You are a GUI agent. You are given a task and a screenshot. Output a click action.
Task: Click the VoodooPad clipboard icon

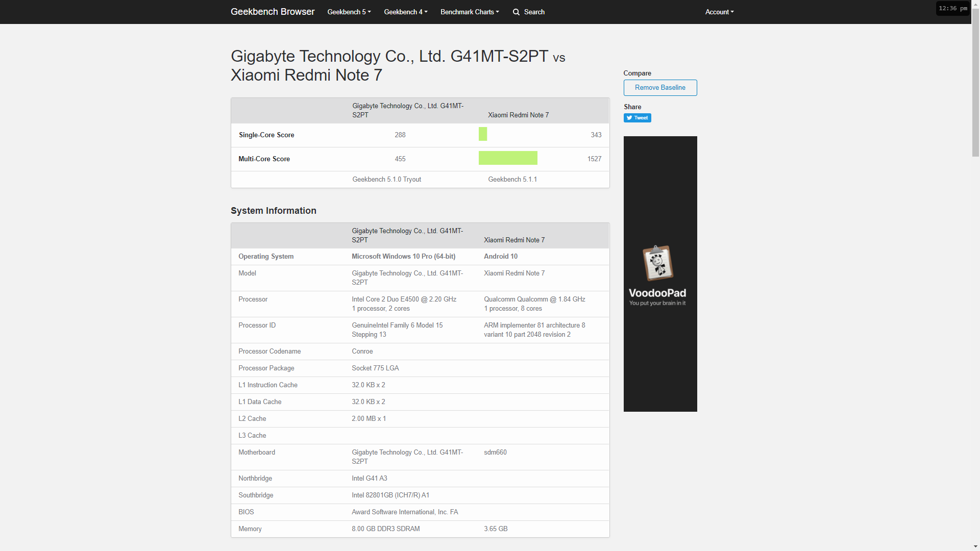(x=658, y=263)
